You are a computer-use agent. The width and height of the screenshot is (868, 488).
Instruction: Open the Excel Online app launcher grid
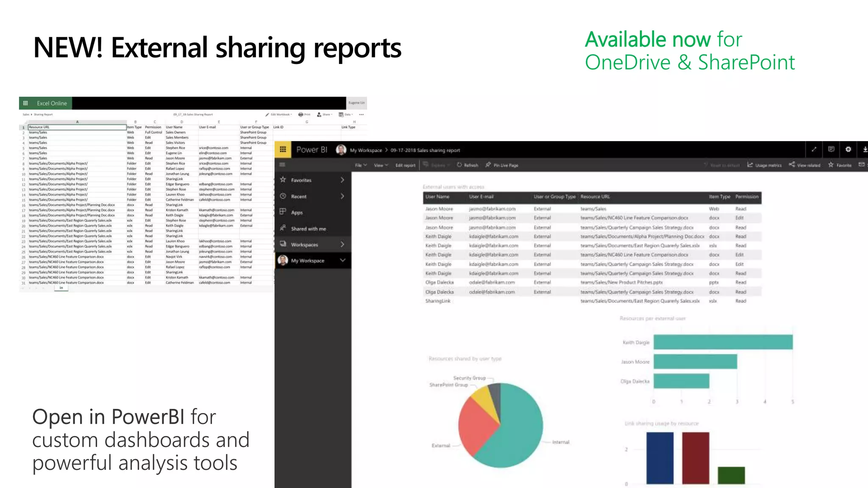pyautogui.click(x=25, y=103)
